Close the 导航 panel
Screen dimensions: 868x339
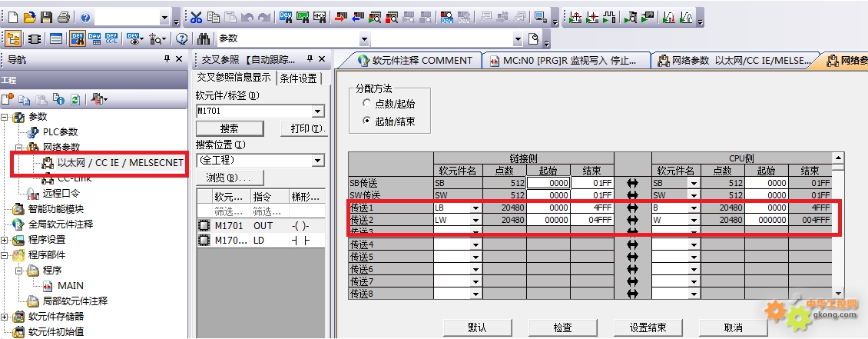tap(179, 58)
